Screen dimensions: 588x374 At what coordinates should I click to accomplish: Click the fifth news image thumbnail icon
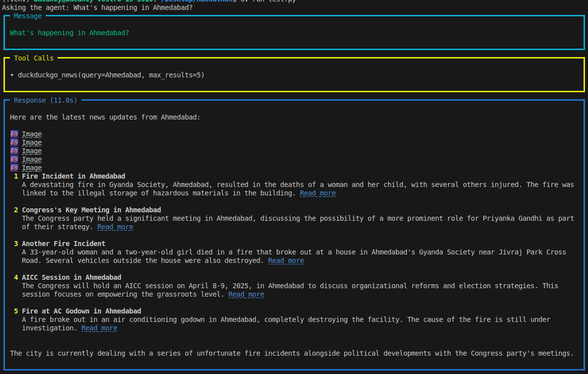tap(14, 168)
